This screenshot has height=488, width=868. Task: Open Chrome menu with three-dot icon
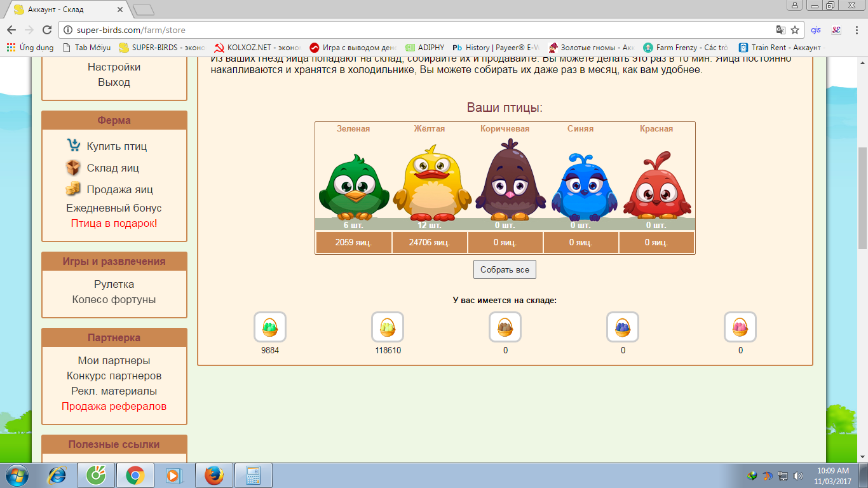click(x=856, y=30)
